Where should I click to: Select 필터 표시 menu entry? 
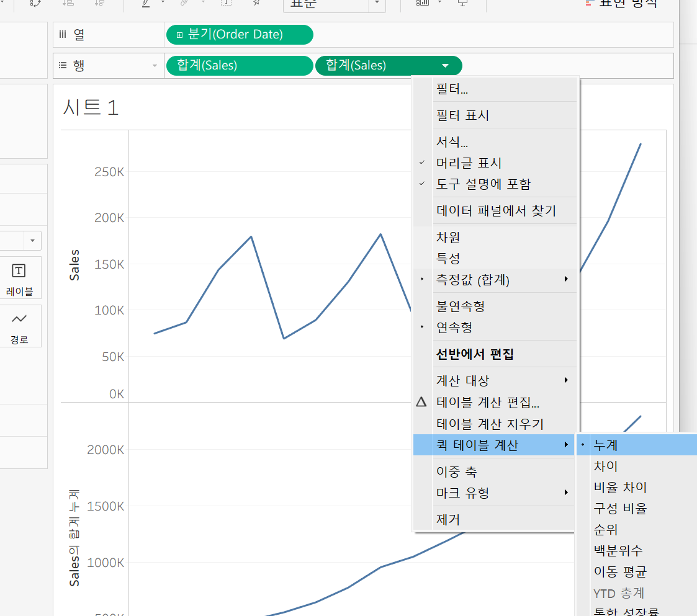495,115
